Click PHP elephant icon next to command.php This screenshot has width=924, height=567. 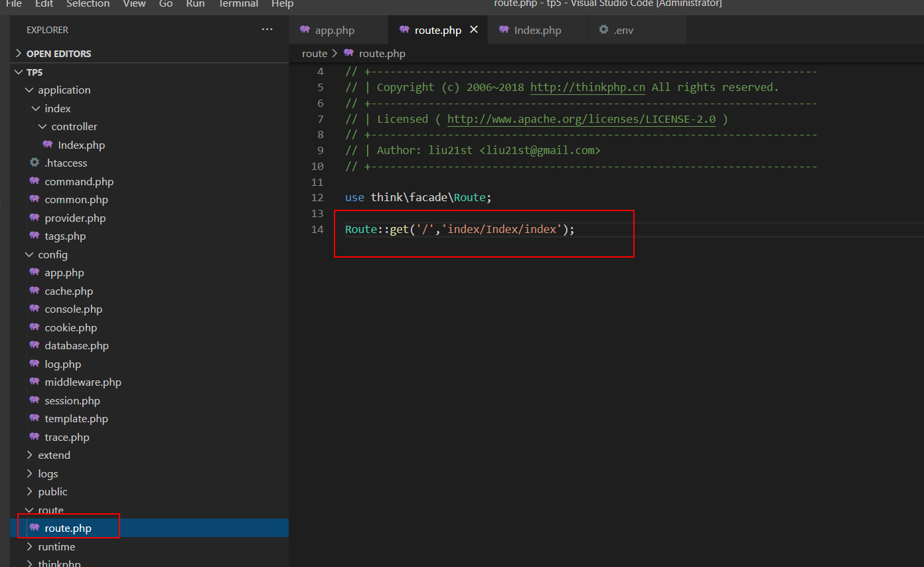coord(35,181)
